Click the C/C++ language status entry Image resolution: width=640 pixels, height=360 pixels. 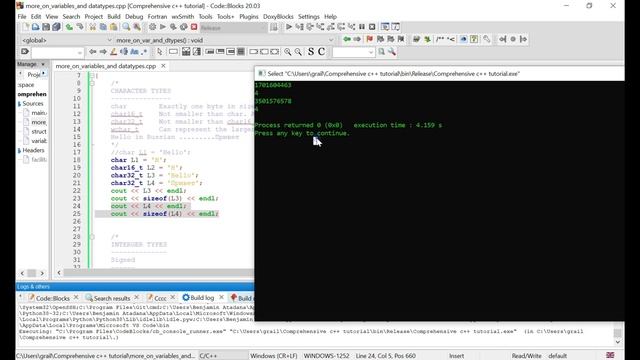(208, 356)
